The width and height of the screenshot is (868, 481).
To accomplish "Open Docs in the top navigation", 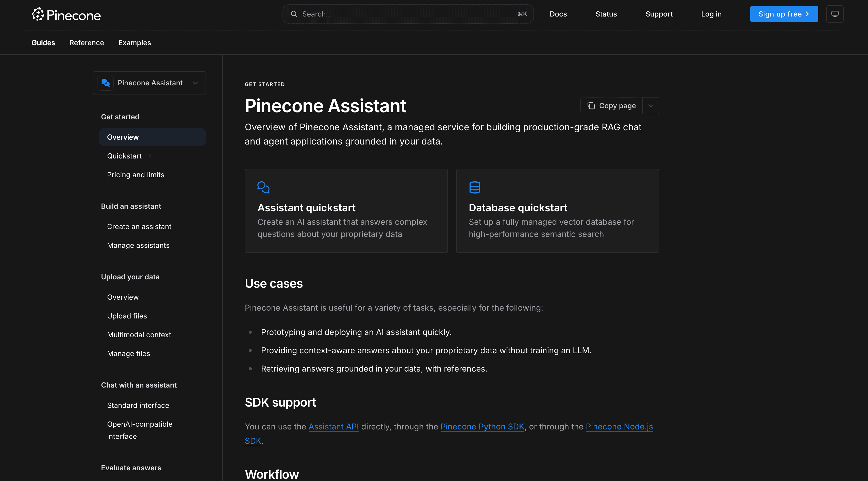I will tap(558, 14).
